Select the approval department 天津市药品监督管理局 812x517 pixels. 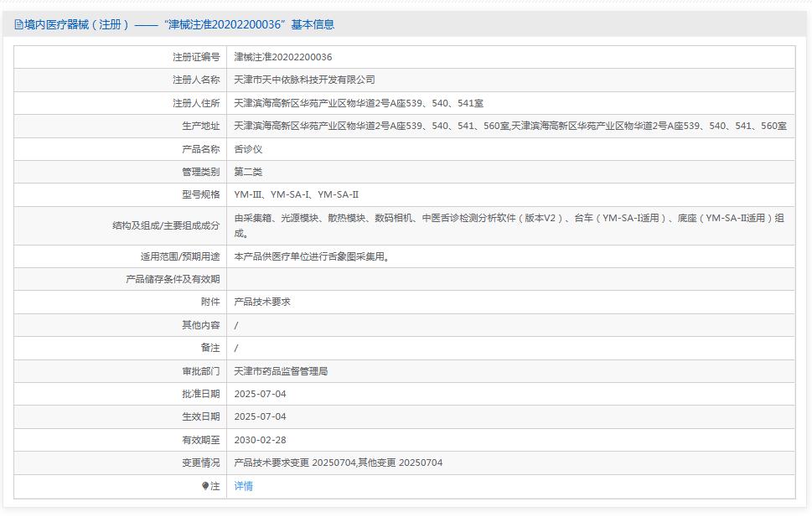click(281, 370)
